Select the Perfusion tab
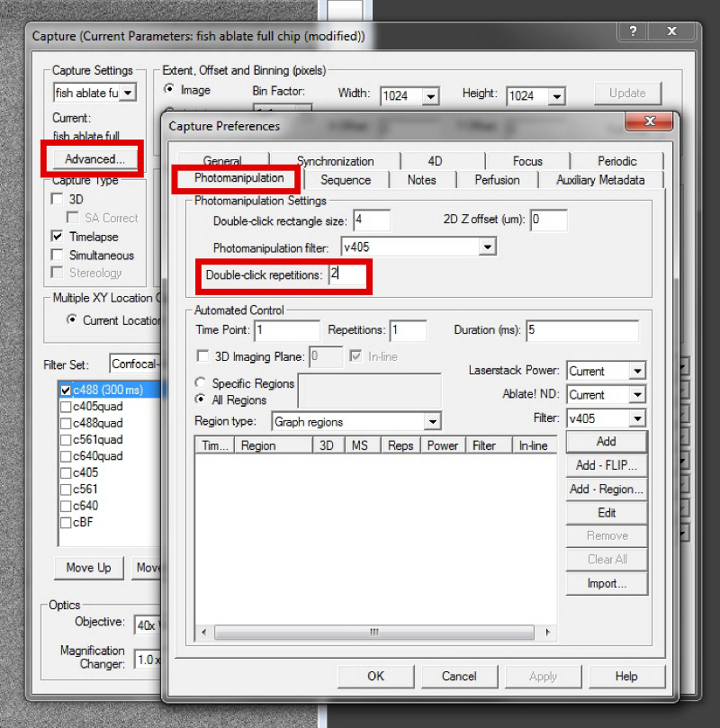 [x=497, y=180]
